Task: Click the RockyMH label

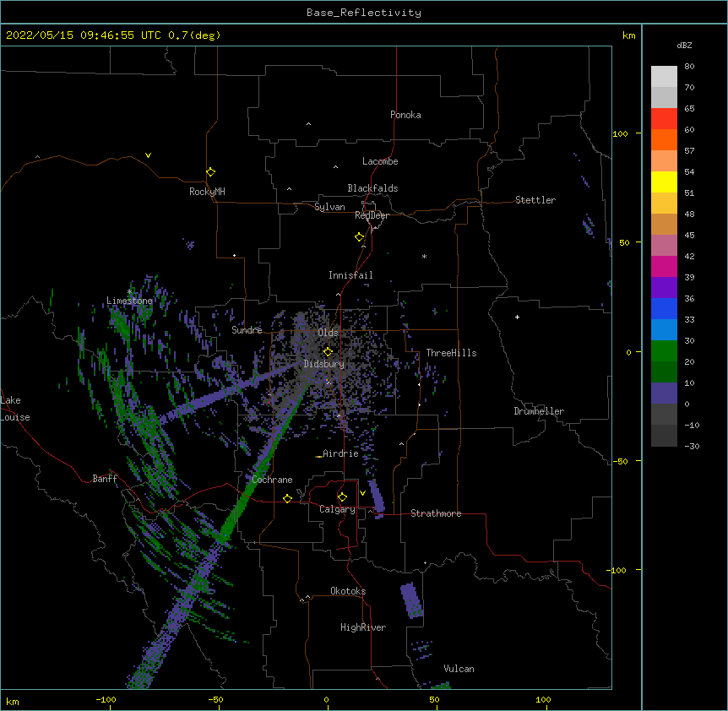Action: [x=207, y=192]
